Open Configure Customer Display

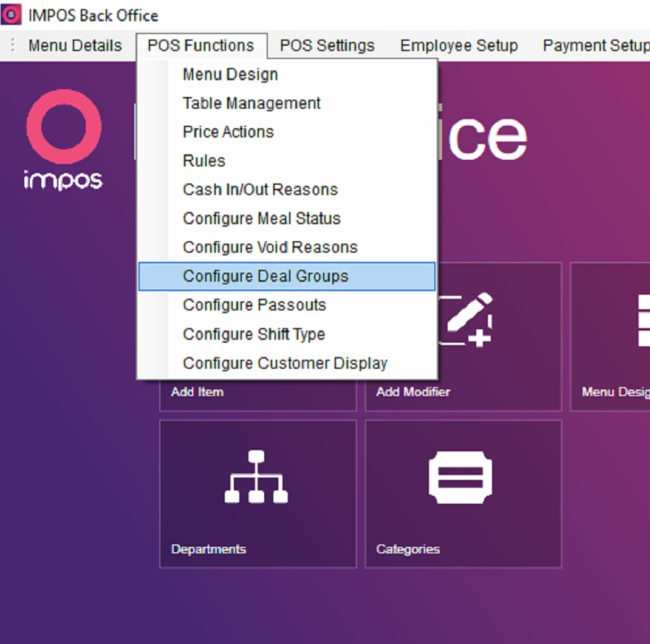285,363
